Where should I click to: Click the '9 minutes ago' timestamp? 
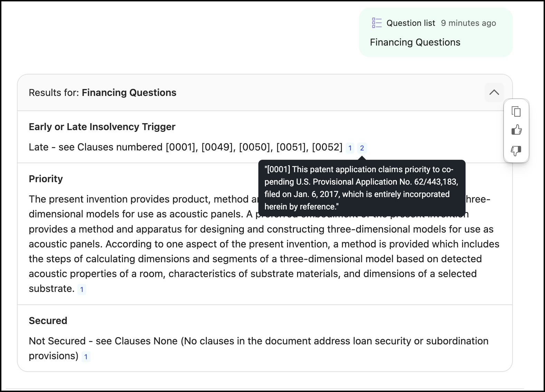click(468, 23)
